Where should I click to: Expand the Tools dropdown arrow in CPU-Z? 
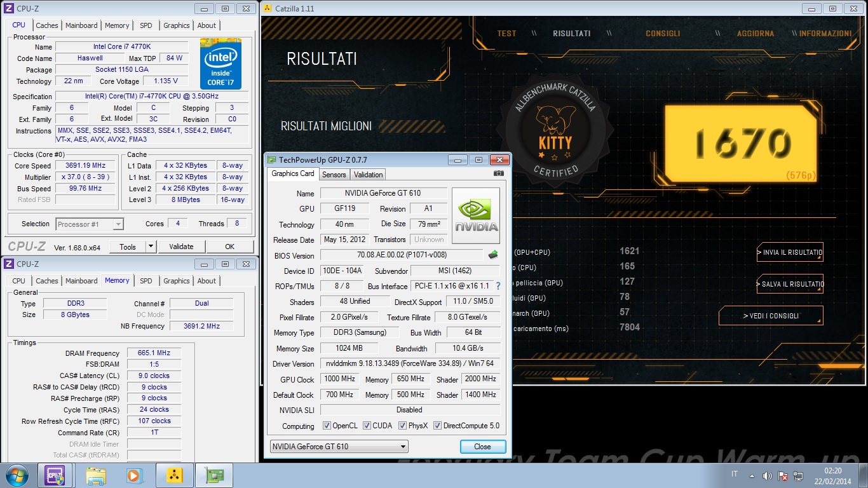pos(151,247)
